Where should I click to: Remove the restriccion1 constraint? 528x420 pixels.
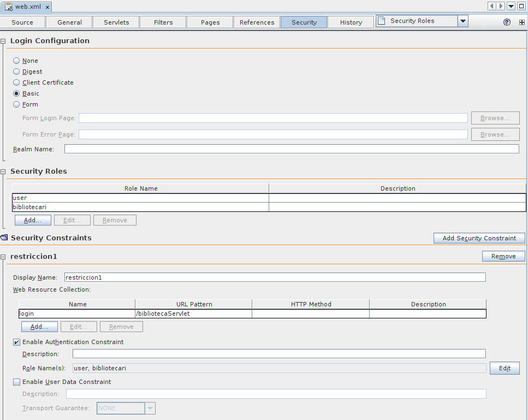[503, 256]
